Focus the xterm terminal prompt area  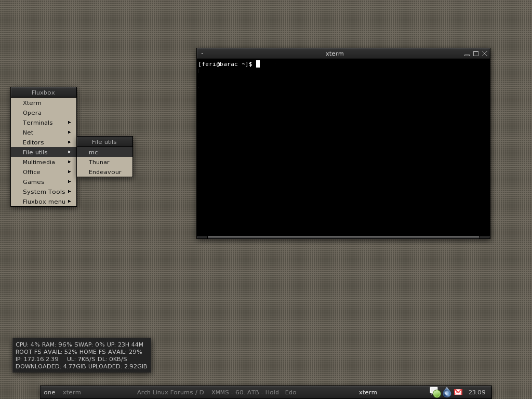pos(343,147)
